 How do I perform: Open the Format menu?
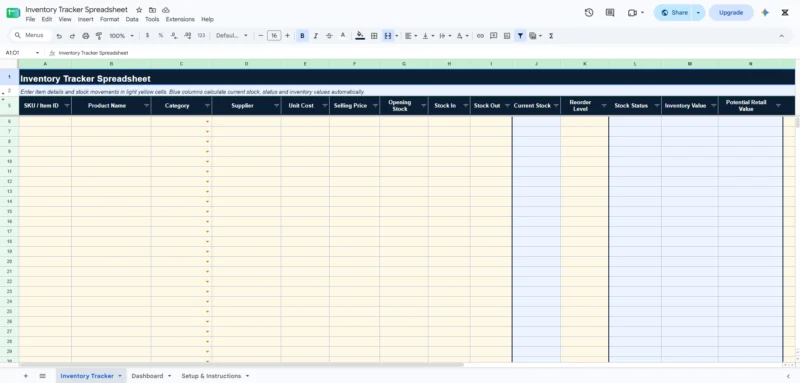[109, 19]
